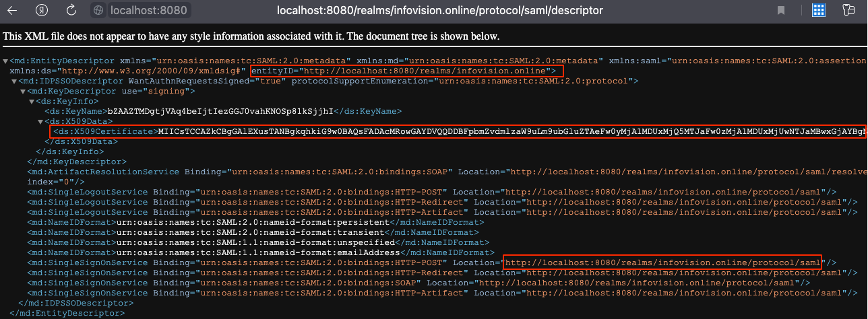Image resolution: width=868 pixels, height=319 pixels.
Task: Collapse the md:EntityDescriptor root node
Action: [x=5, y=61]
